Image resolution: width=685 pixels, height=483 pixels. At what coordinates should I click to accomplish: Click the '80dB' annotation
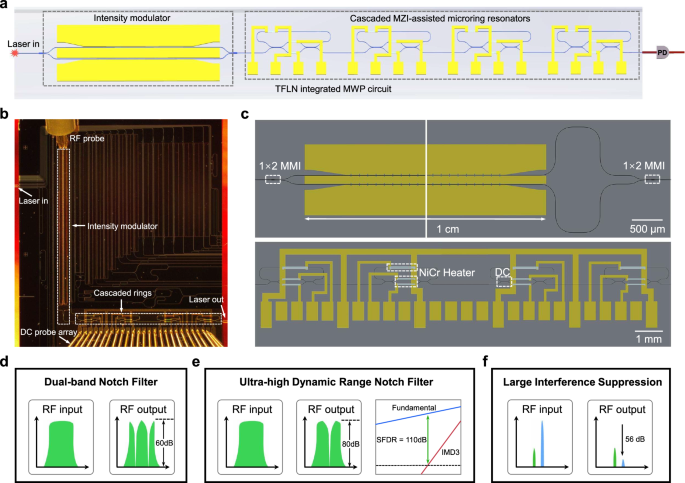[x=351, y=444]
